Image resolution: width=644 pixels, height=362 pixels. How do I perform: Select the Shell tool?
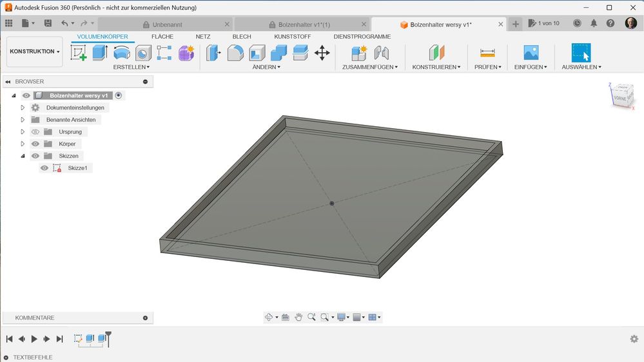[x=257, y=53]
